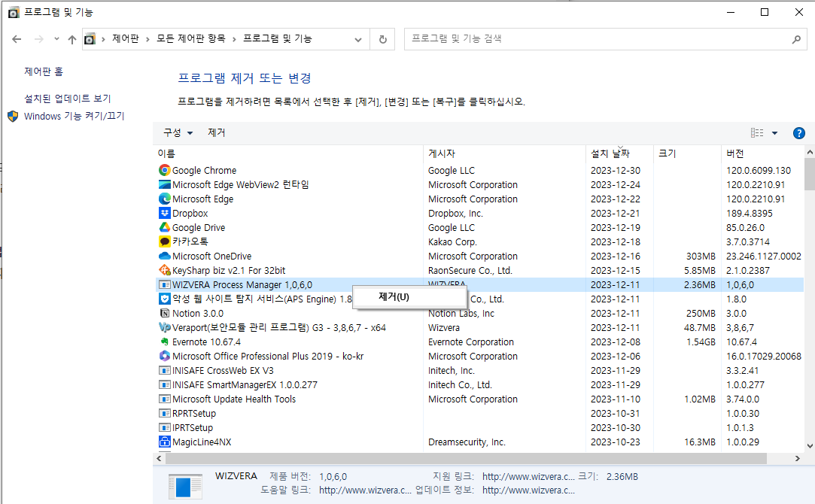
Task: Open 설치된 업데이트 보기 link
Action: point(68,99)
